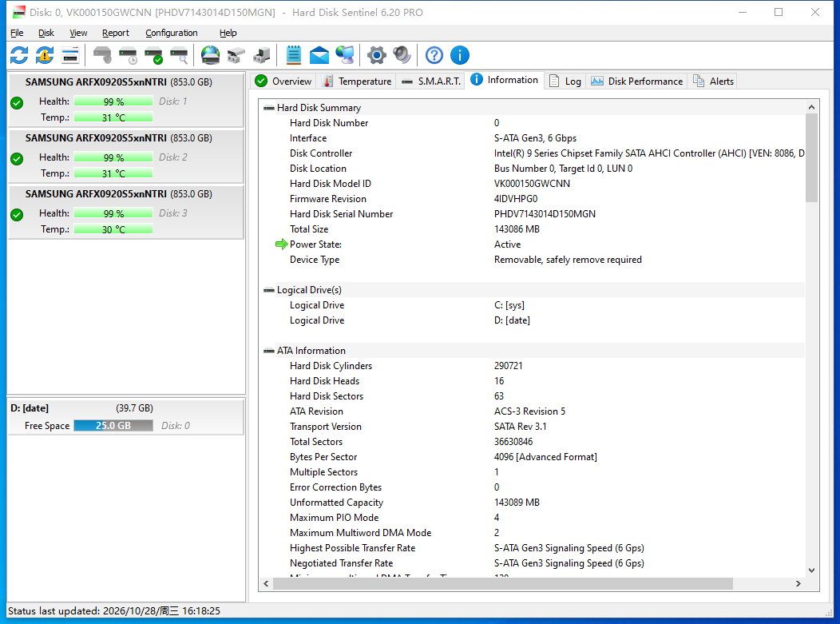Click Disk 3 temperature bar 30 °C
This screenshot has height=624, width=840.
tap(113, 229)
